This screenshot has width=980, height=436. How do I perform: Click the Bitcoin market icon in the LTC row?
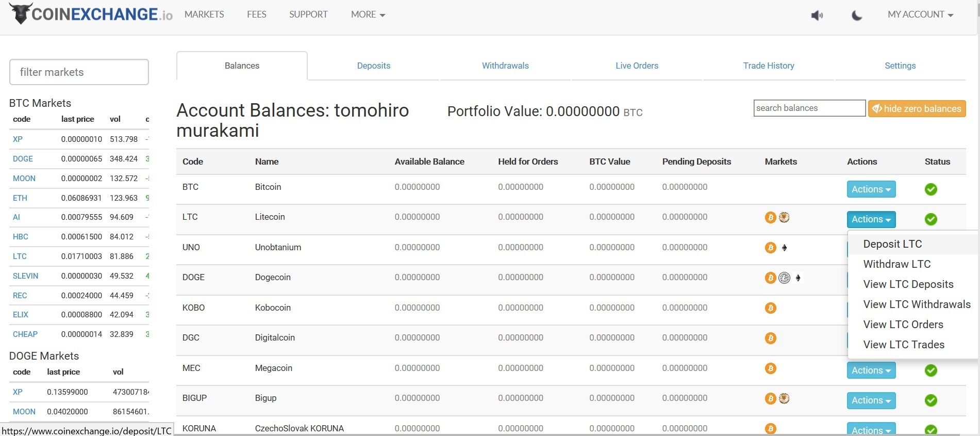[x=770, y=218]
